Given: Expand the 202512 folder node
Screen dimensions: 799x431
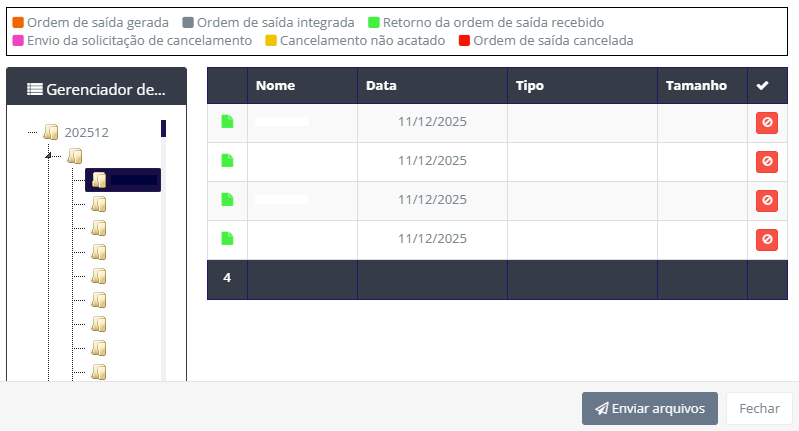Looking at the screenshot, I should [x=51, y=131].
